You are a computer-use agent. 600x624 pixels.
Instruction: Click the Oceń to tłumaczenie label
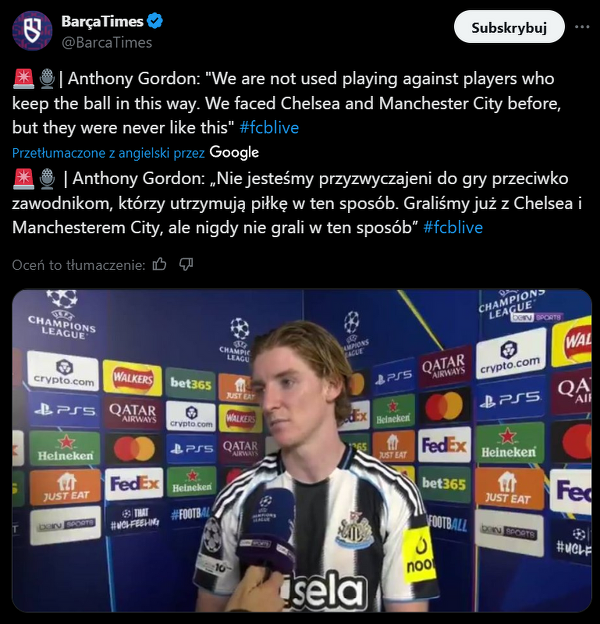tap(79, 265)
